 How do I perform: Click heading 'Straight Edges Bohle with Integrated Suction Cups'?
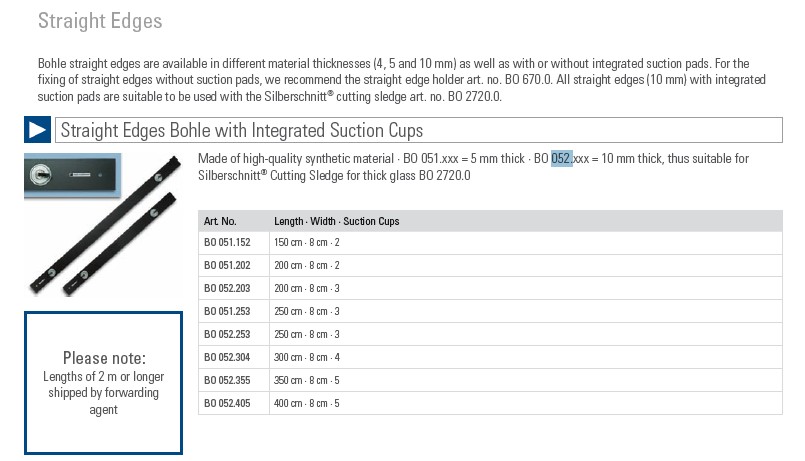242,130
